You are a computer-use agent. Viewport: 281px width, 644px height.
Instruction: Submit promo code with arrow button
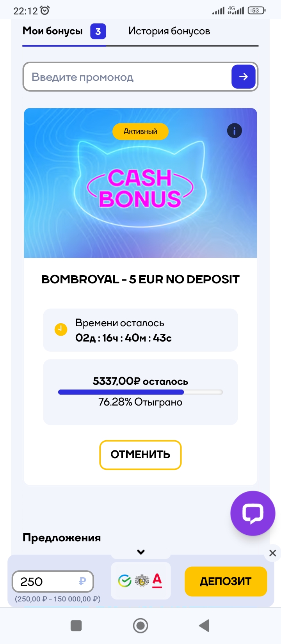[x=243, y=77]
